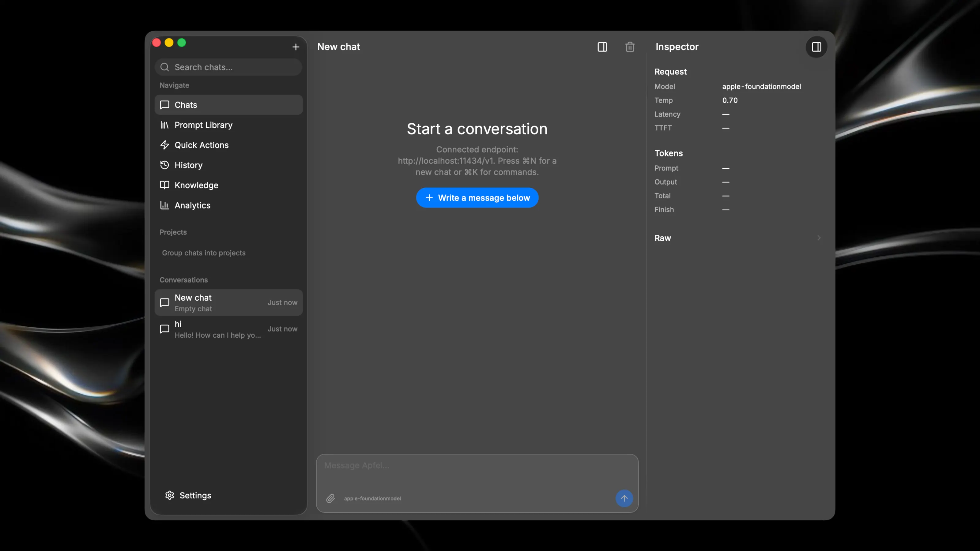Click the Quick Actions lightning icon
The width and height of the screenshot is (980, 551).
164,145
